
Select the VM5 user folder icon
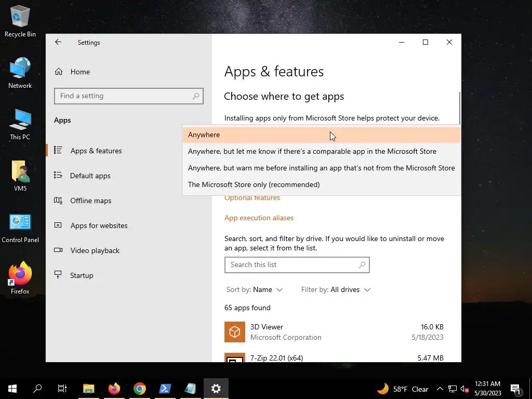click(20, 176)
